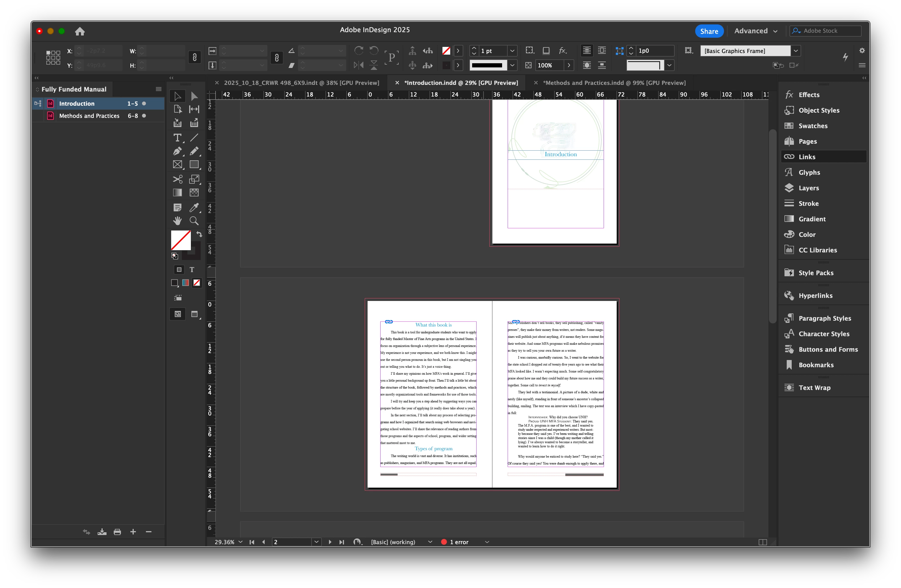Select the Type tool
The width and height of the screenshot is (901, 588).
point(177,138)
